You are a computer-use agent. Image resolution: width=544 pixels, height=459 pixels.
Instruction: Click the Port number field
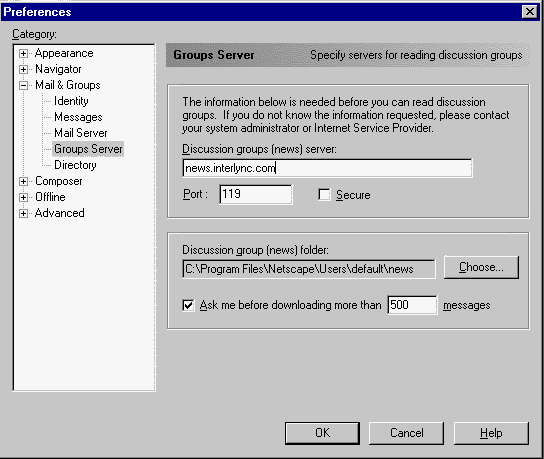(x=256, y=194)
